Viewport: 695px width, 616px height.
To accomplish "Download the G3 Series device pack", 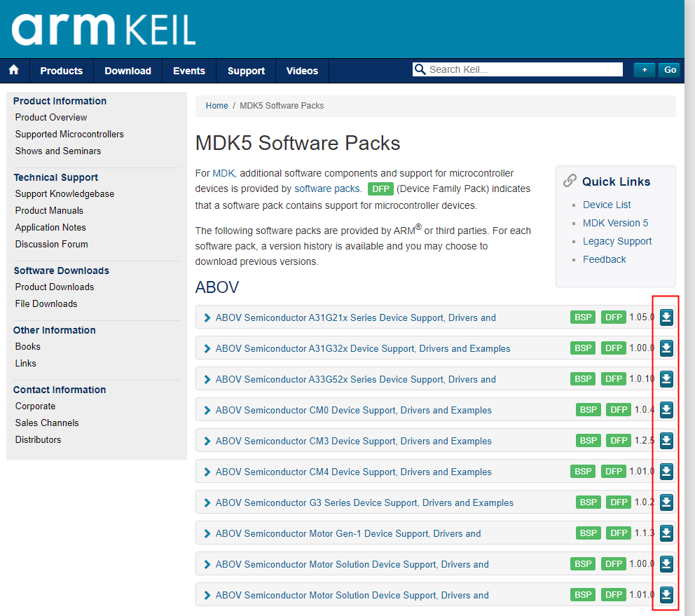I will (x=666, y=502).
